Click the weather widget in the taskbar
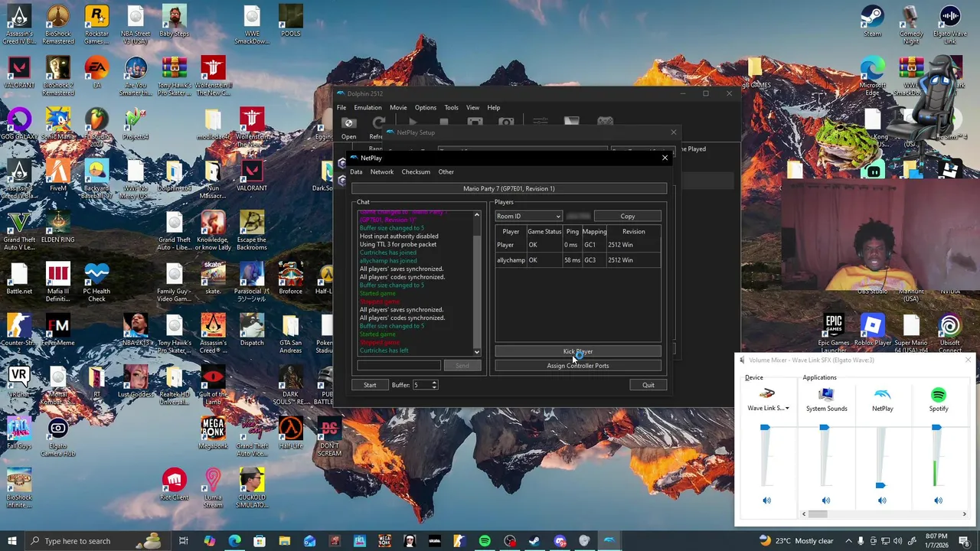Screen dimensions: 980x551 [x=795, y=541]
